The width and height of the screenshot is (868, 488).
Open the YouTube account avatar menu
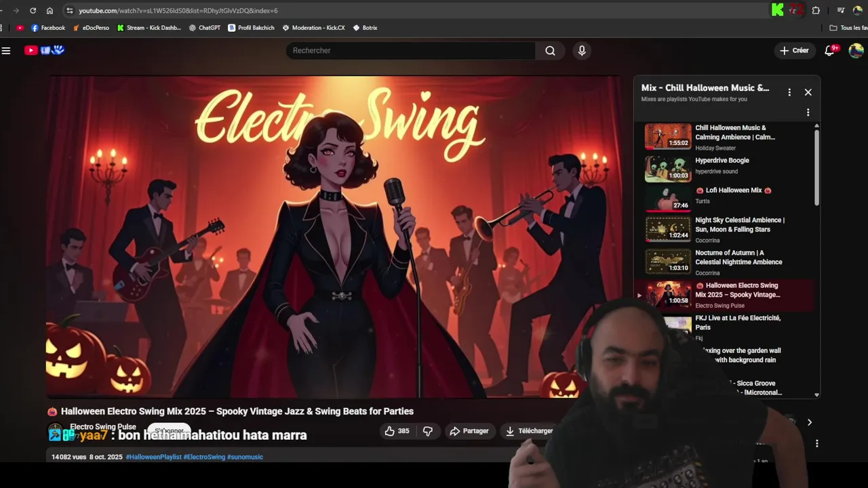(x=856, y=51)
